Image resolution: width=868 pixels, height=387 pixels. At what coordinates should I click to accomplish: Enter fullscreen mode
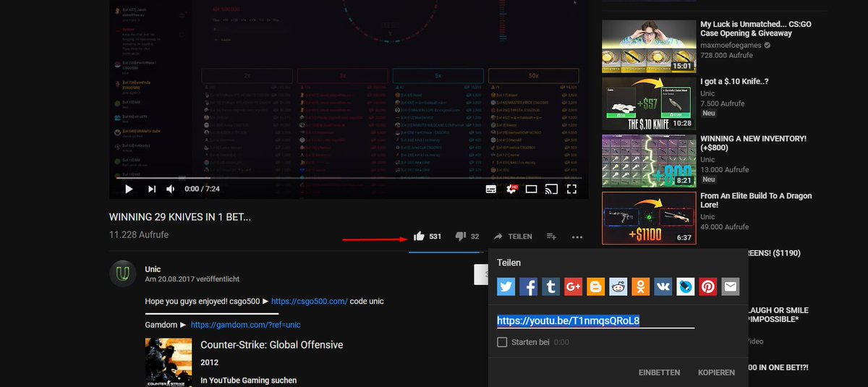click(x=571, y=189)
